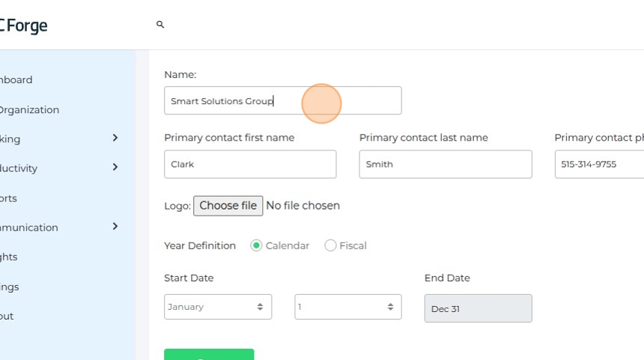Open the January start month dropdown

click(218, 307)
